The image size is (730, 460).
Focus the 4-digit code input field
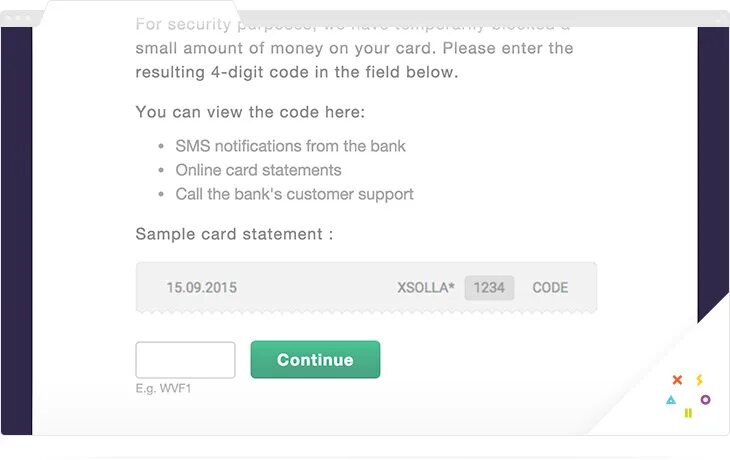185,360
